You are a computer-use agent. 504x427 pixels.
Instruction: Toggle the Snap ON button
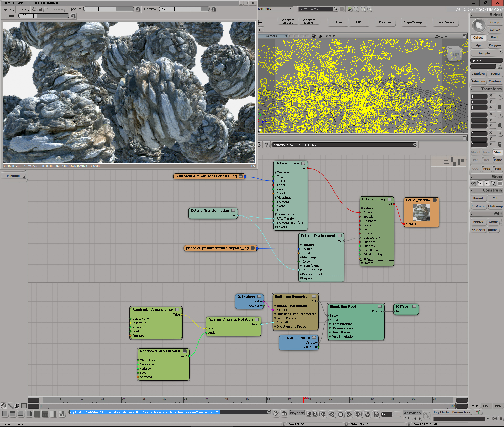click(473, 183)
